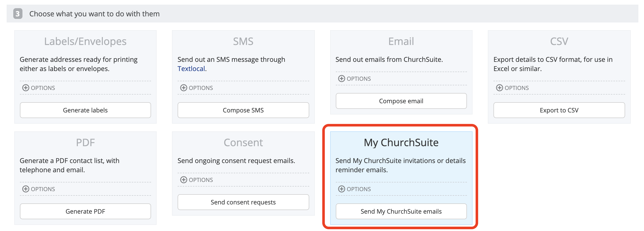Image resolution: width=644 pixels, height=231 pixels.
Task: Expand Options in the Email panel
Action: 342,78
